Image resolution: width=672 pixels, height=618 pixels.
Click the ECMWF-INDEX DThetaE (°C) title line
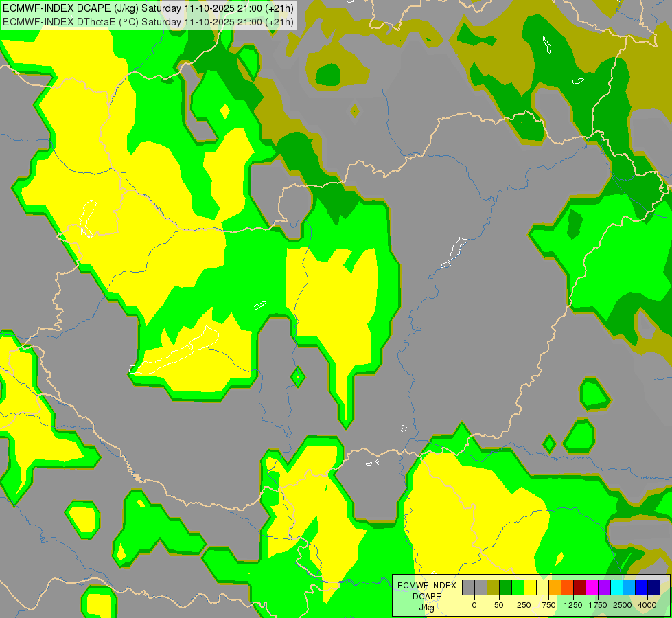pos(148,21)
